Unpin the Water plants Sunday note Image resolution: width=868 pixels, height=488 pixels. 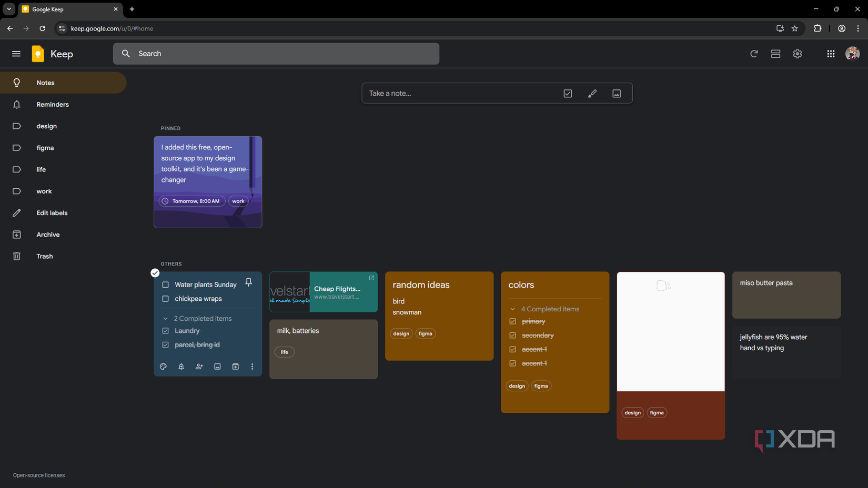click(248, 282)
